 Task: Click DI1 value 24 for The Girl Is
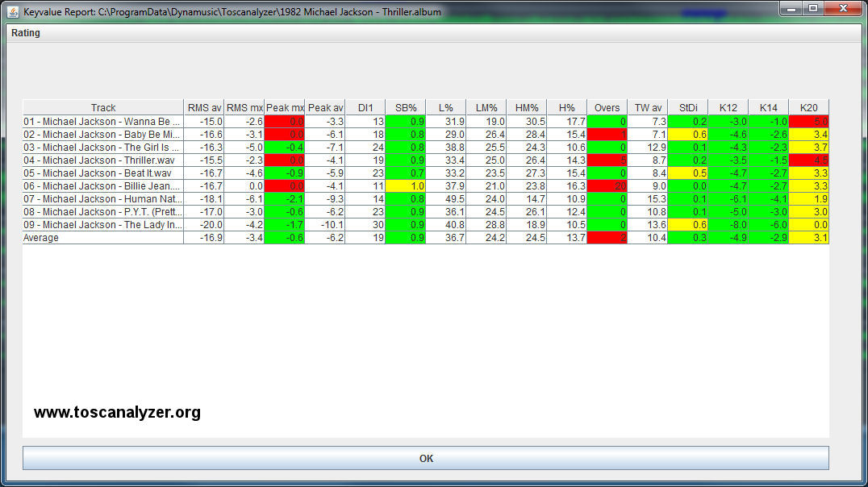[x=365, y=148]
